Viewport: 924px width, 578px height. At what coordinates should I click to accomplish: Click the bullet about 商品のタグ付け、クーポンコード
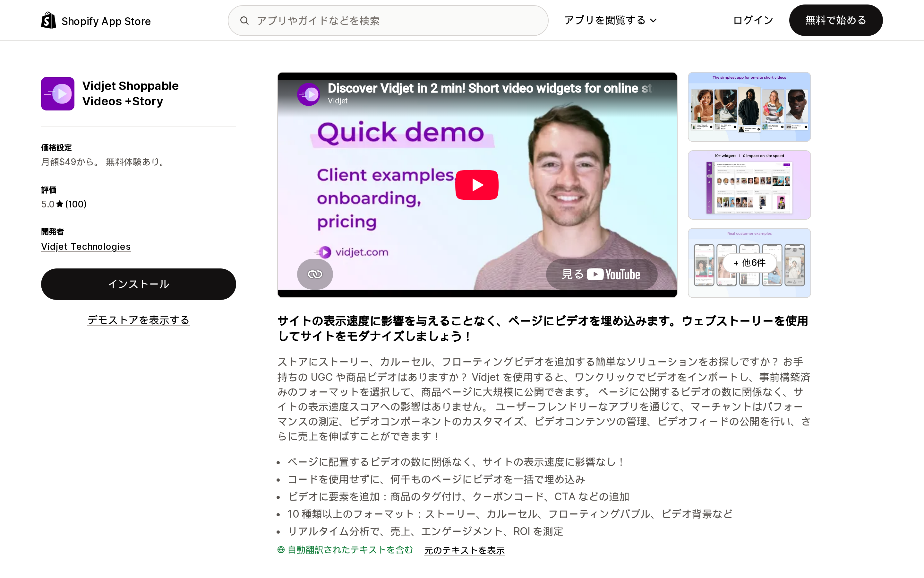pyautogui.click(x=458, y=496)
